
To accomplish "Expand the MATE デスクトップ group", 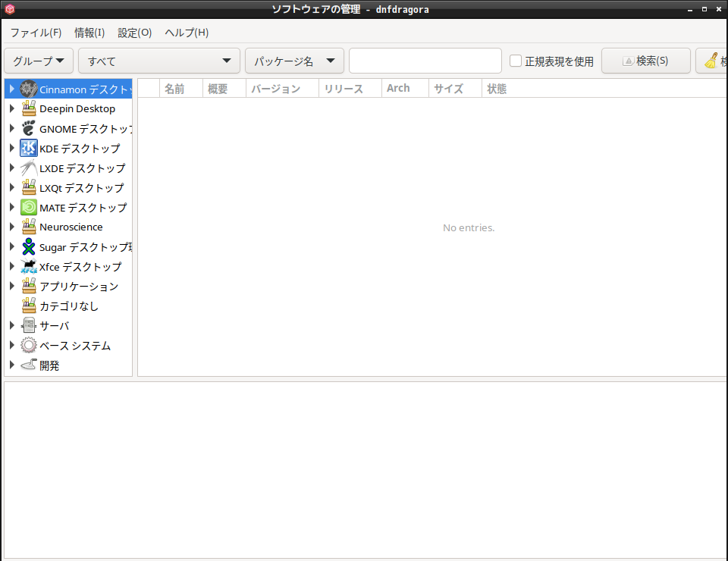I will click(12, 207).
